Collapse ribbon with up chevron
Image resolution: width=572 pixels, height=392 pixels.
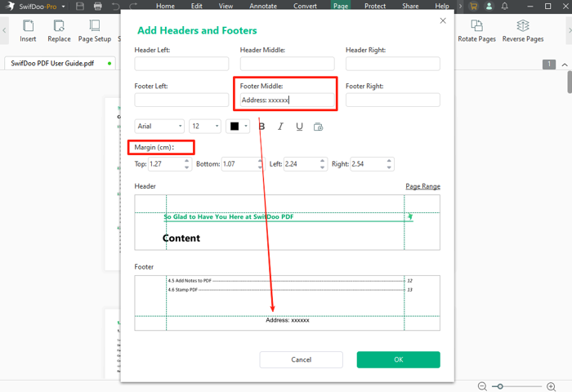565,65
